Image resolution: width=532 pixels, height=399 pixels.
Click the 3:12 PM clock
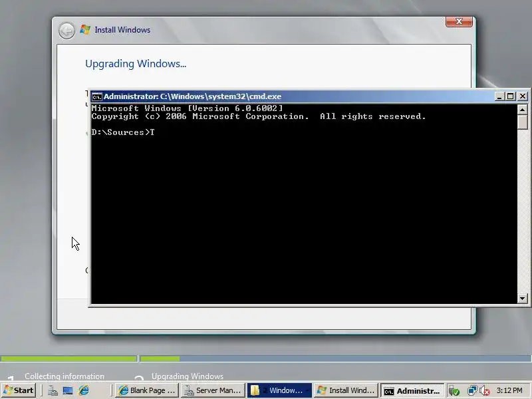(509, 390)
